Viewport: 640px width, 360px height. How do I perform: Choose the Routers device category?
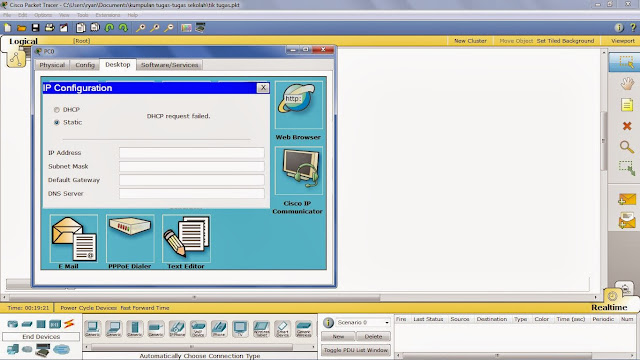click(x=13, y=324)
